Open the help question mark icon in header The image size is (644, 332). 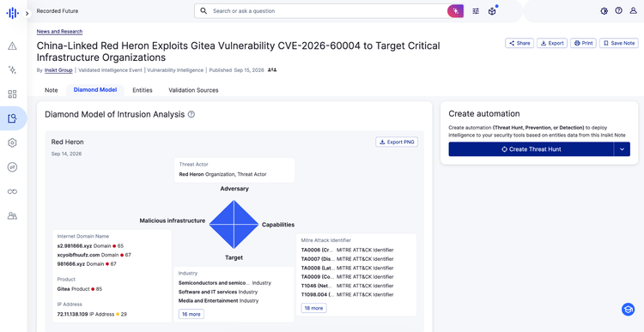pyautogui.click(x=618, y=10)
